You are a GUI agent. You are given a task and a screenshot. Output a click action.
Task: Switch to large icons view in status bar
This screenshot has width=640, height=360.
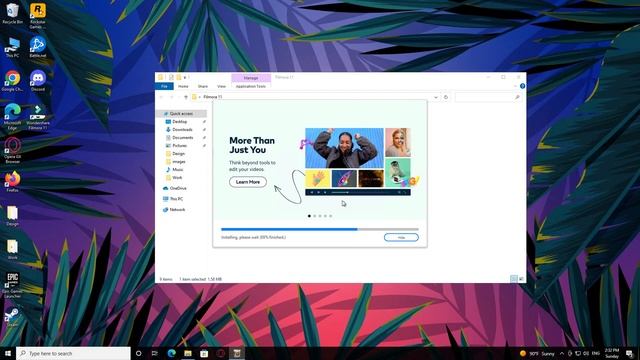coord(521,279)
